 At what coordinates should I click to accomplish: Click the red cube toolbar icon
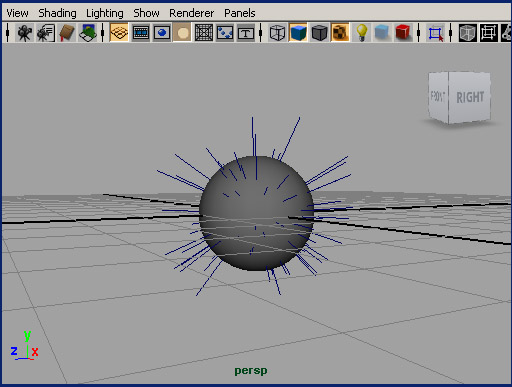coord(403,33)
